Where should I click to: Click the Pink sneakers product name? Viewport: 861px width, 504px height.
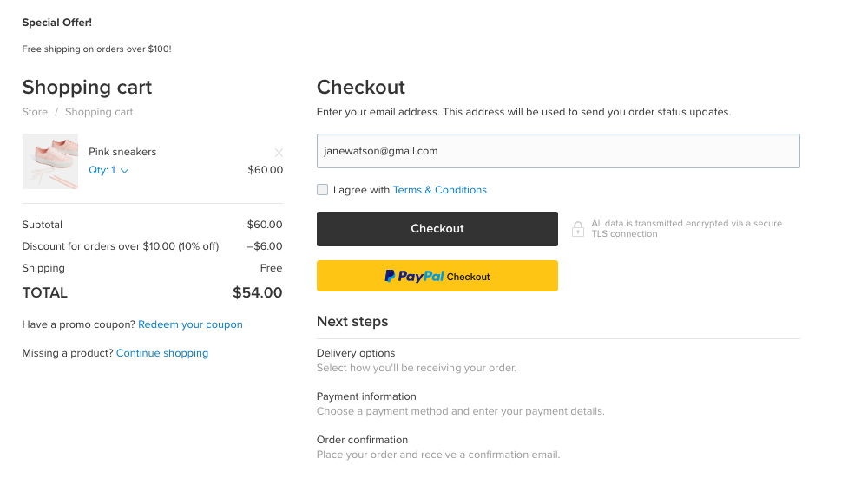click(x=122, y=152)
